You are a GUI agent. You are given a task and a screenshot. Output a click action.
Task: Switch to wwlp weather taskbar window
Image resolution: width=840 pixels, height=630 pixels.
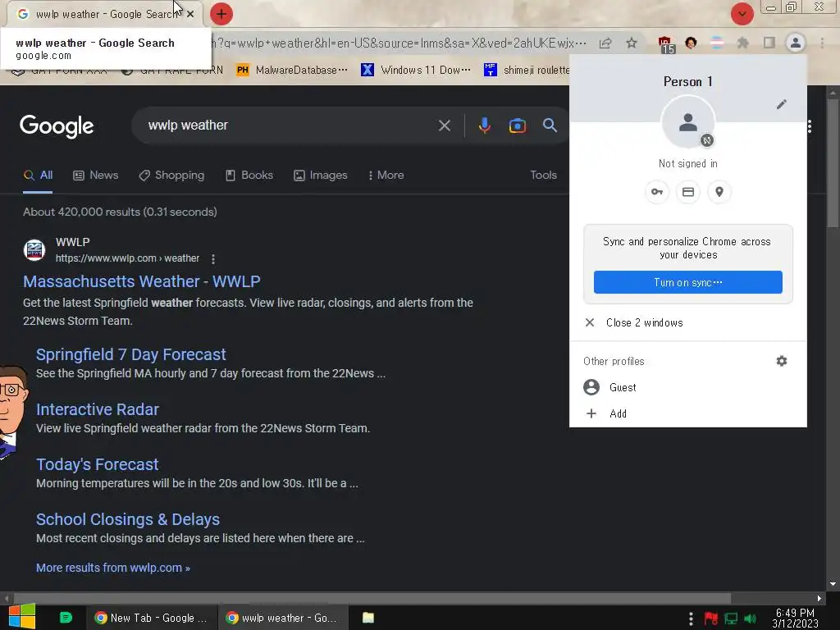point(283,618)
